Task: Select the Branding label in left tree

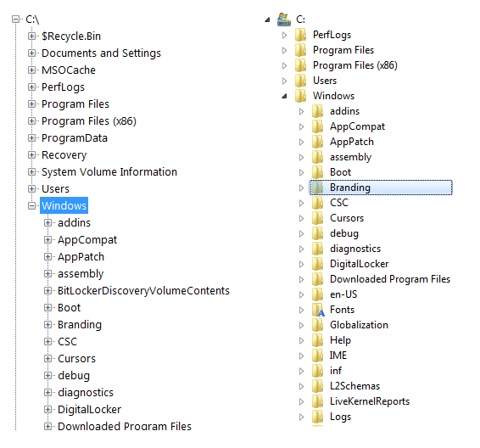Action: tap(80, 325)
